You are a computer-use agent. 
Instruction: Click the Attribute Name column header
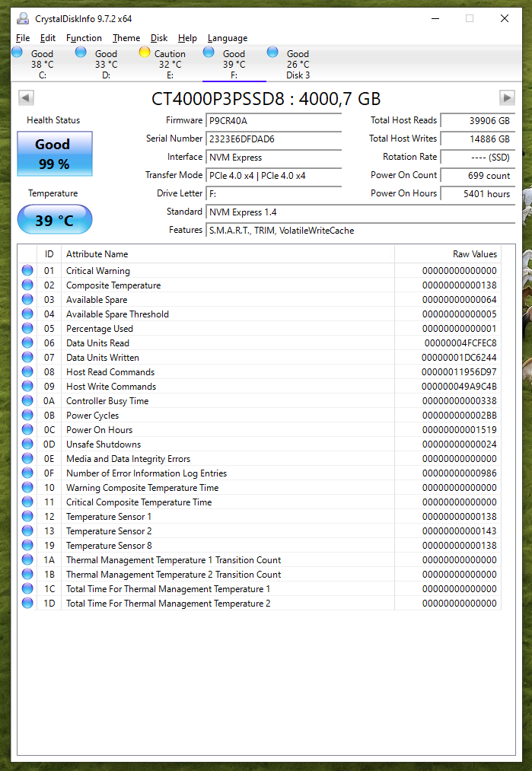228,253
